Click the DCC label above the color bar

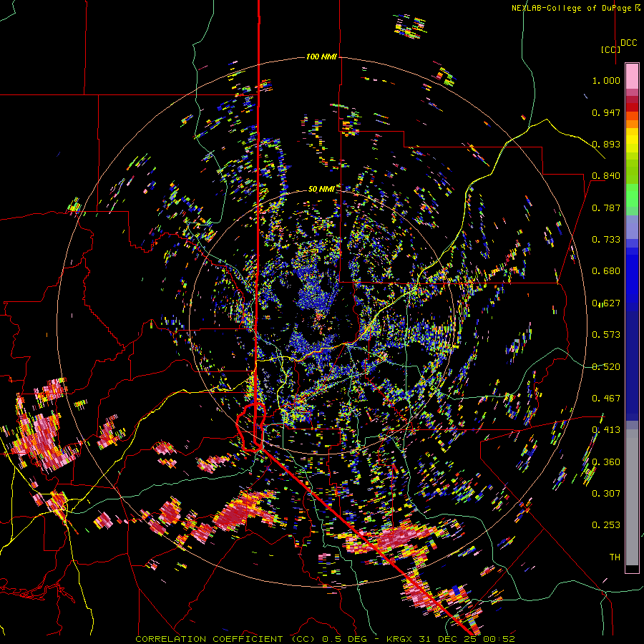click(629, 43)
